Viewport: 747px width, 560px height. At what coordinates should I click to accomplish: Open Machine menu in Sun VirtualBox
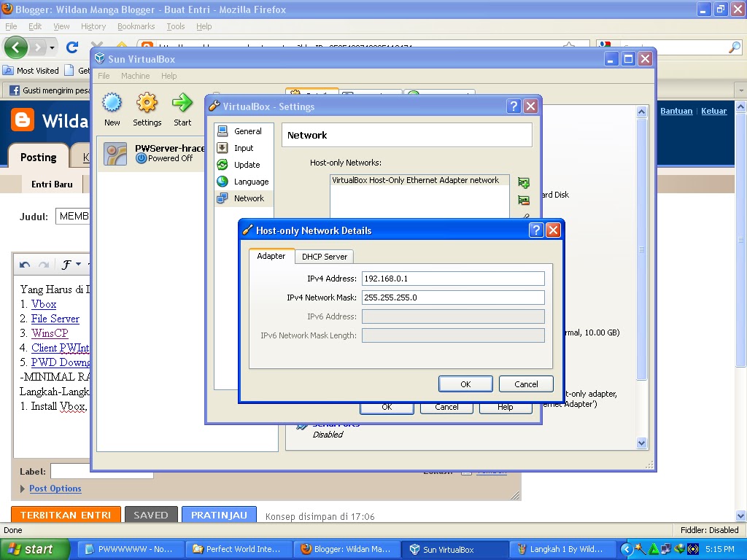(x=135, y=76)
